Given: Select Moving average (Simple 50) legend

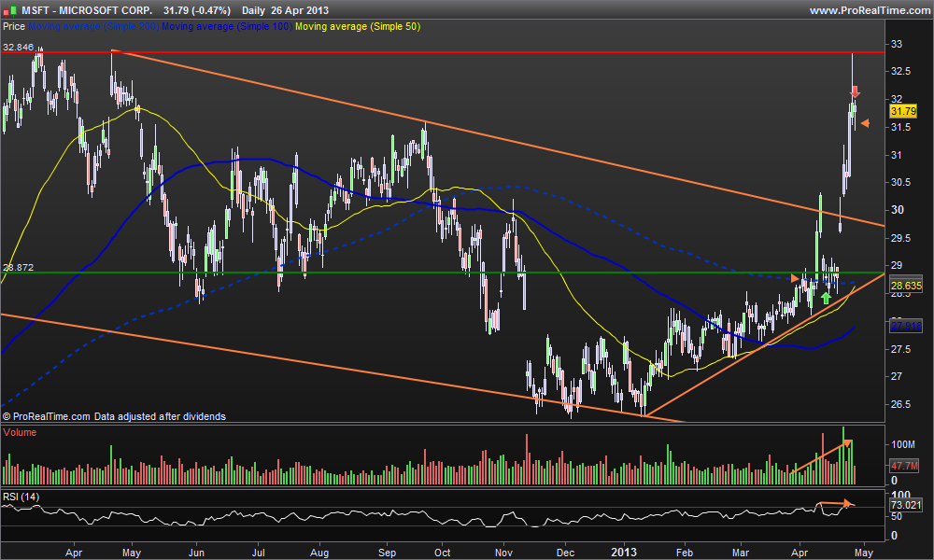Looking at the screenshot, I should [x=358, y=26].
